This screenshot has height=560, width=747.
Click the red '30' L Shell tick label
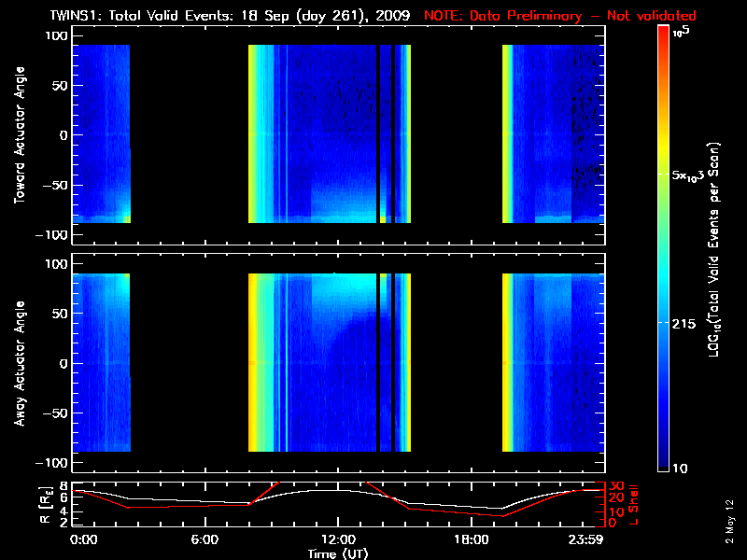(615, 486)
